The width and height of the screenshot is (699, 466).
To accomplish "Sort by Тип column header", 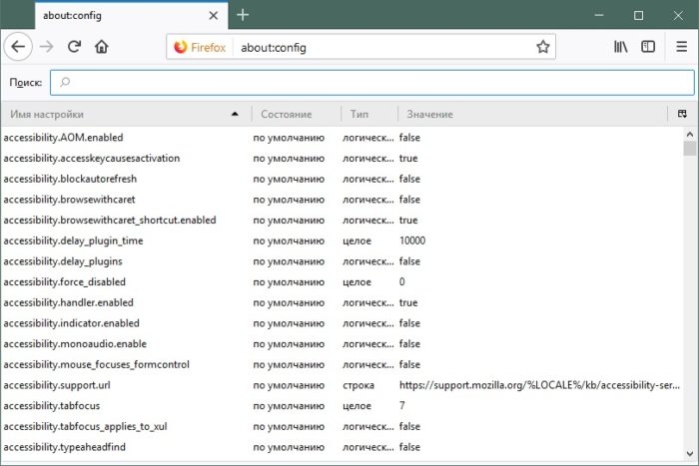I will (x=369, y=114).
